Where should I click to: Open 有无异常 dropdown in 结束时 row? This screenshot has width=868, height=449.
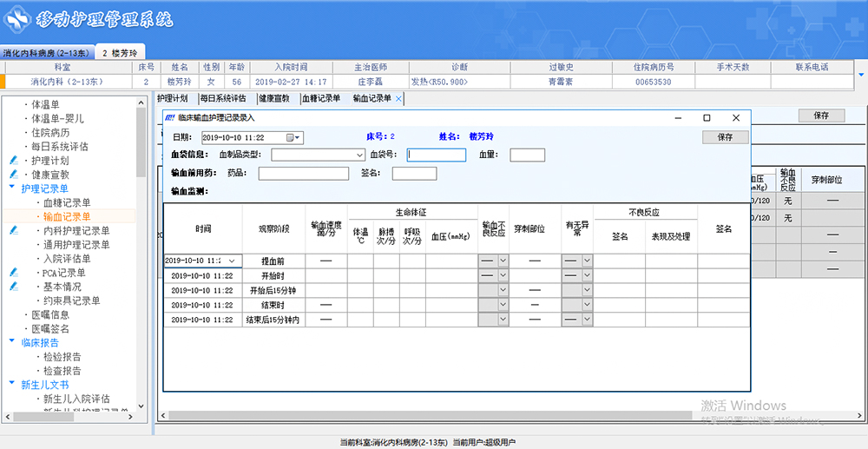pos(587,305)
